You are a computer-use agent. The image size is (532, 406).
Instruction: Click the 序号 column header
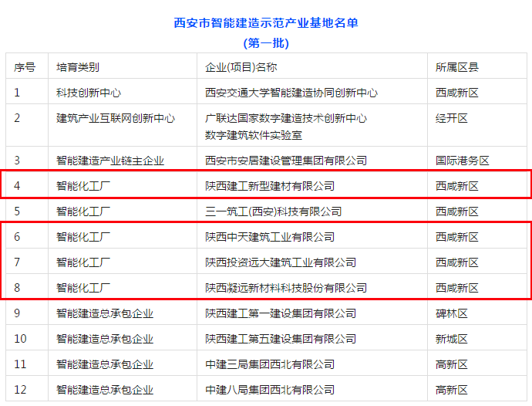25,67
